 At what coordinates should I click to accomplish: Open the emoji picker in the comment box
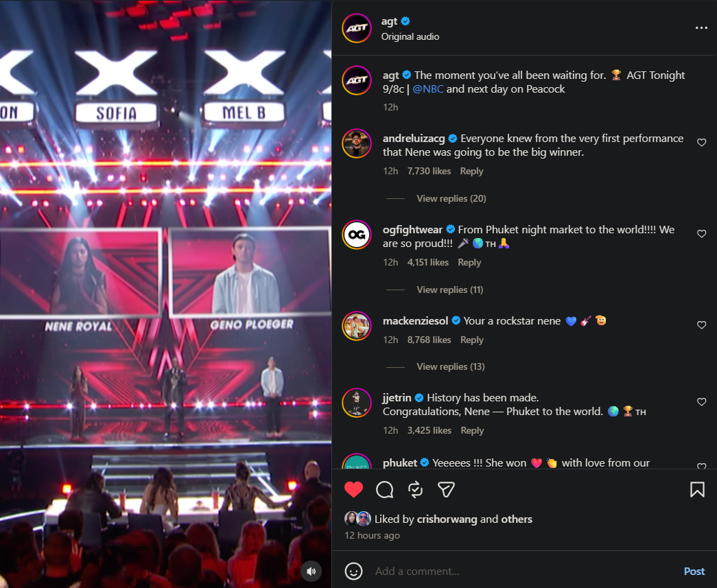[x=353, y=571]
